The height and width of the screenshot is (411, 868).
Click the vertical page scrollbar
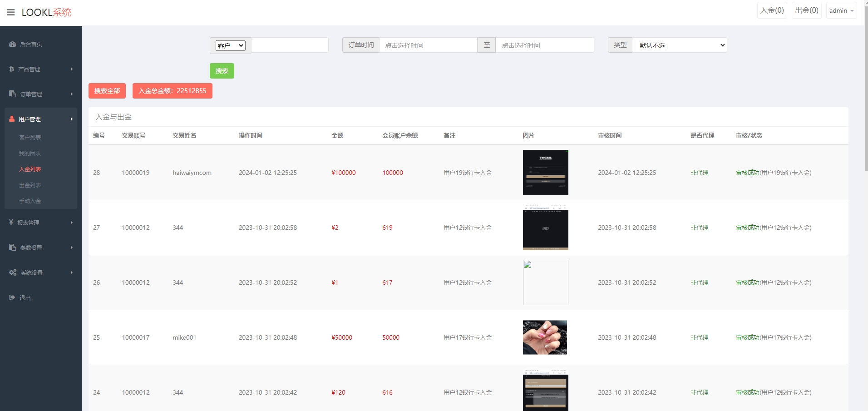(866, 91)
